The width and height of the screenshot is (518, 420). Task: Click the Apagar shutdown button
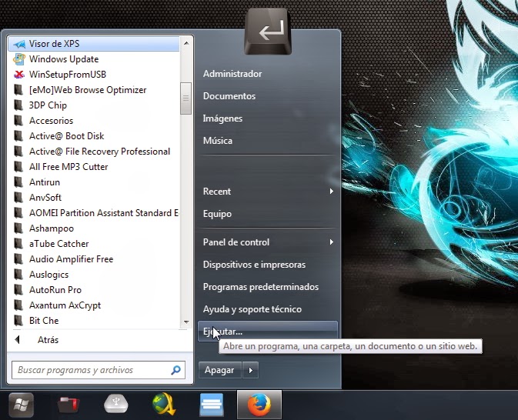pos(220,370)
